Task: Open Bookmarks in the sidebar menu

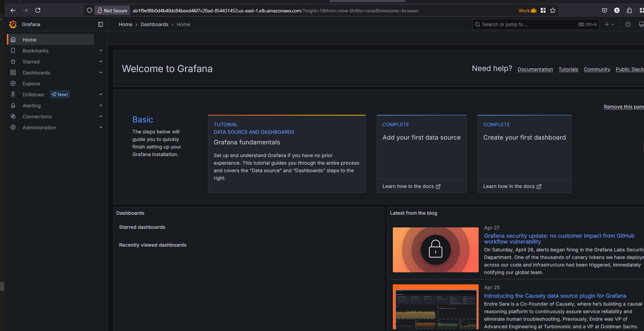Action: coord(35,51)
